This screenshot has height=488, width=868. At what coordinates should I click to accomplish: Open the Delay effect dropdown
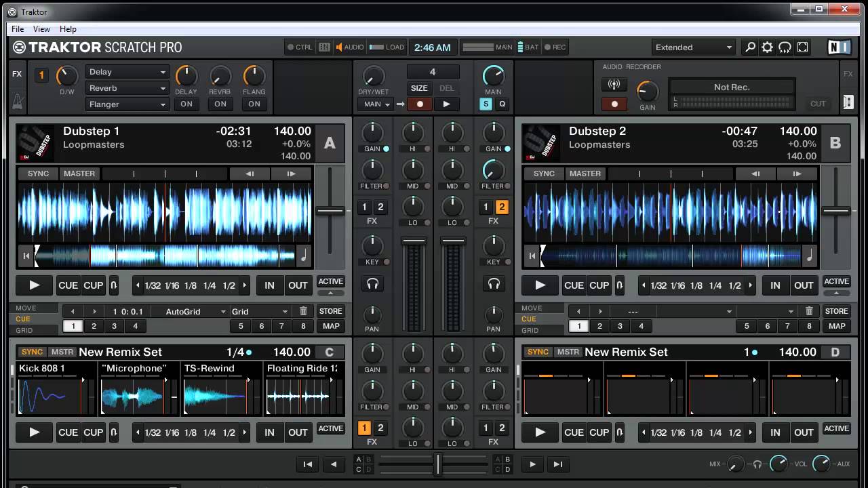[127, 72]
